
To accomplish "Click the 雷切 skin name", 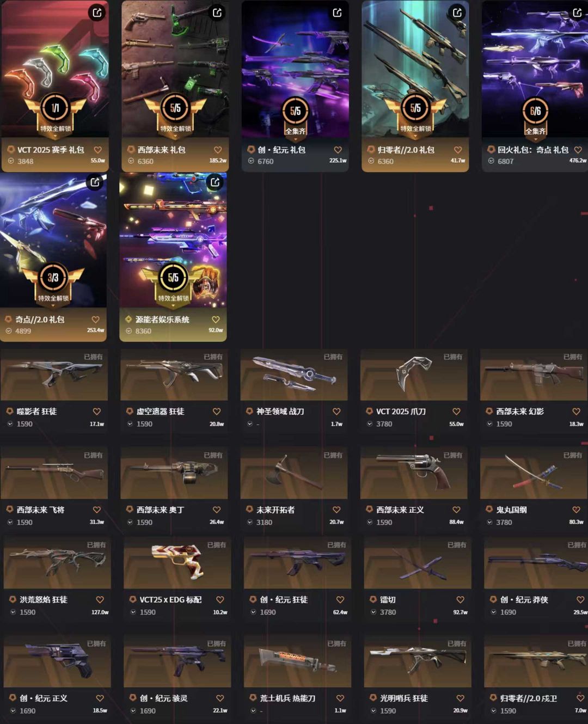I will coord(388,599).
